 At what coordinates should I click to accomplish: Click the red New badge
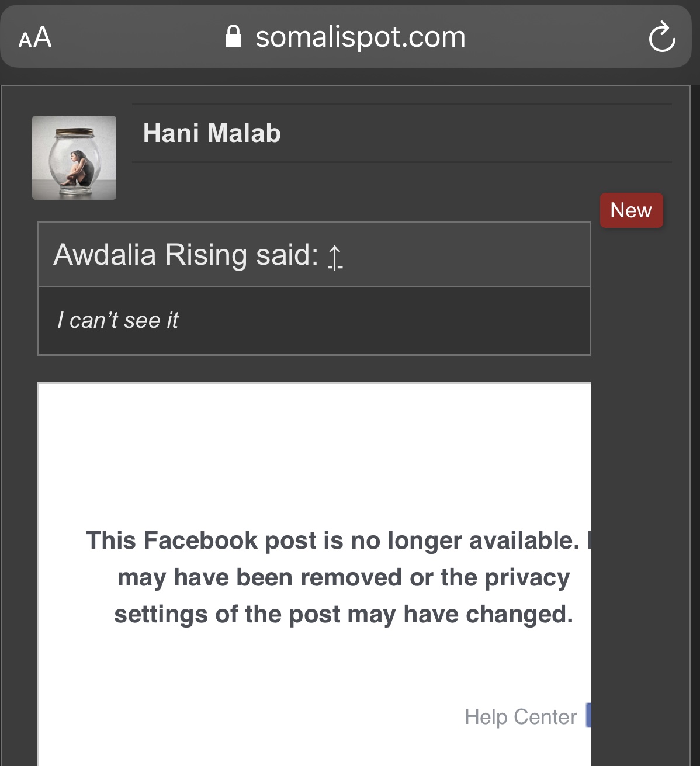[632, 210]
